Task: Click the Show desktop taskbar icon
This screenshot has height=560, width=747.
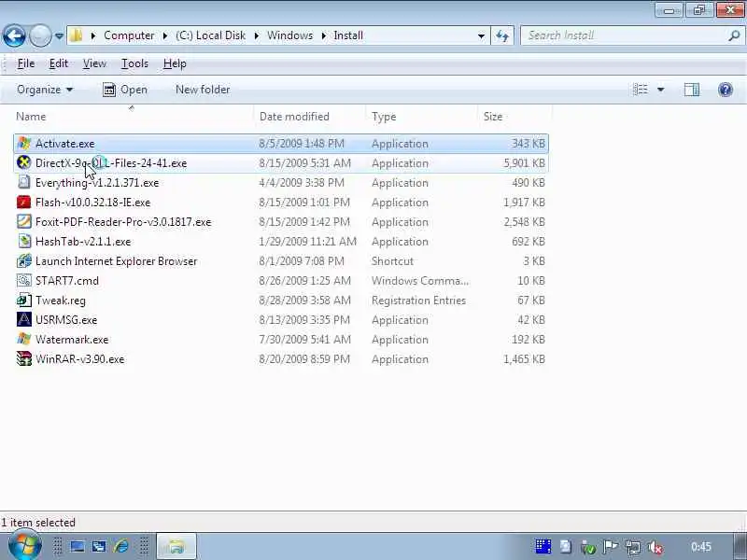Action: pos(78,546)
